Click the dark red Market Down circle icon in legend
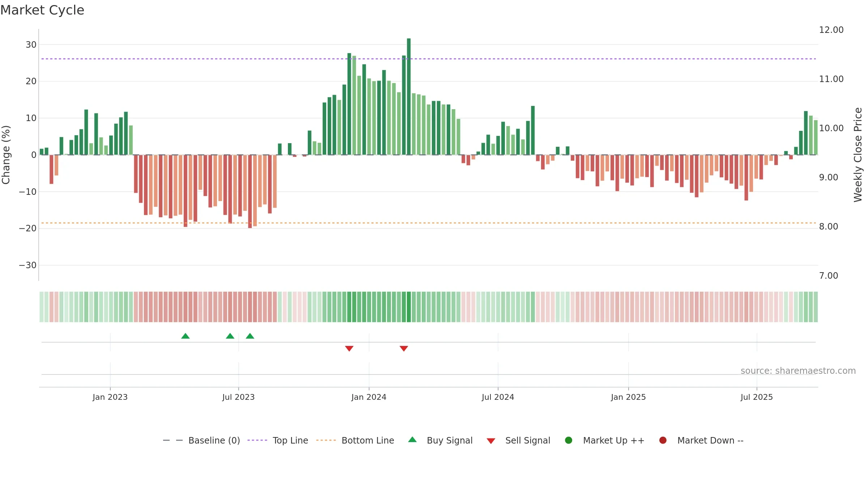 (x=663, y=440)
